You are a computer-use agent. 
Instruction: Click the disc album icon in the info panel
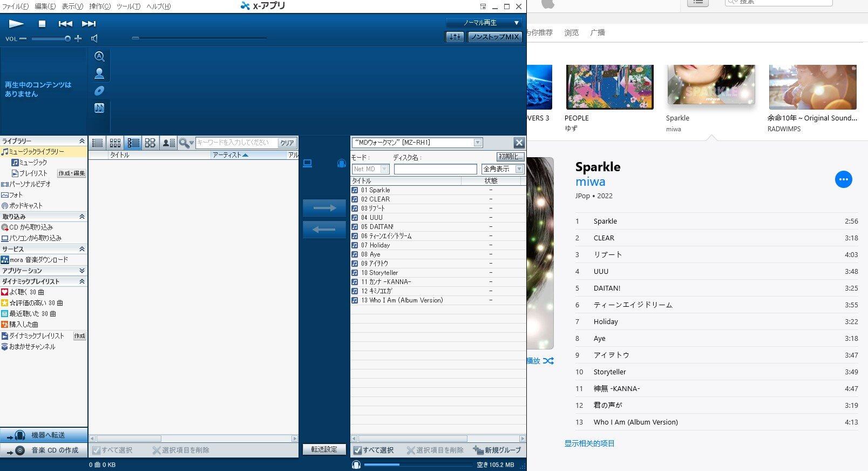pos(99,91)
